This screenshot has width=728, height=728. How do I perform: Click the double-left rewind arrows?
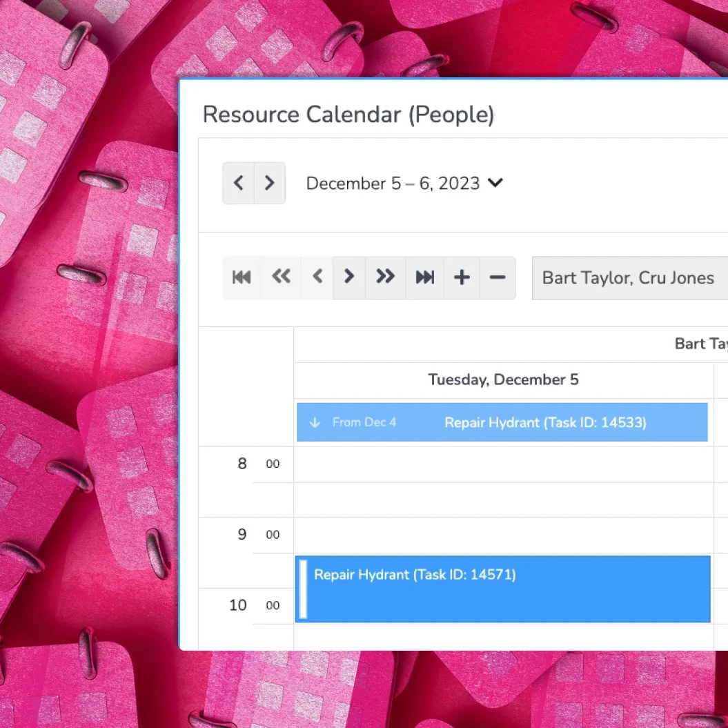[281, 277]
